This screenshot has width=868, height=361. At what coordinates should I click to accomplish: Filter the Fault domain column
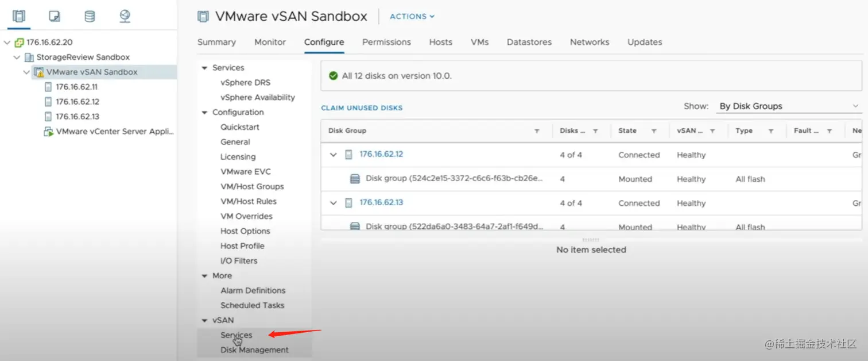[x=830, y=131]
